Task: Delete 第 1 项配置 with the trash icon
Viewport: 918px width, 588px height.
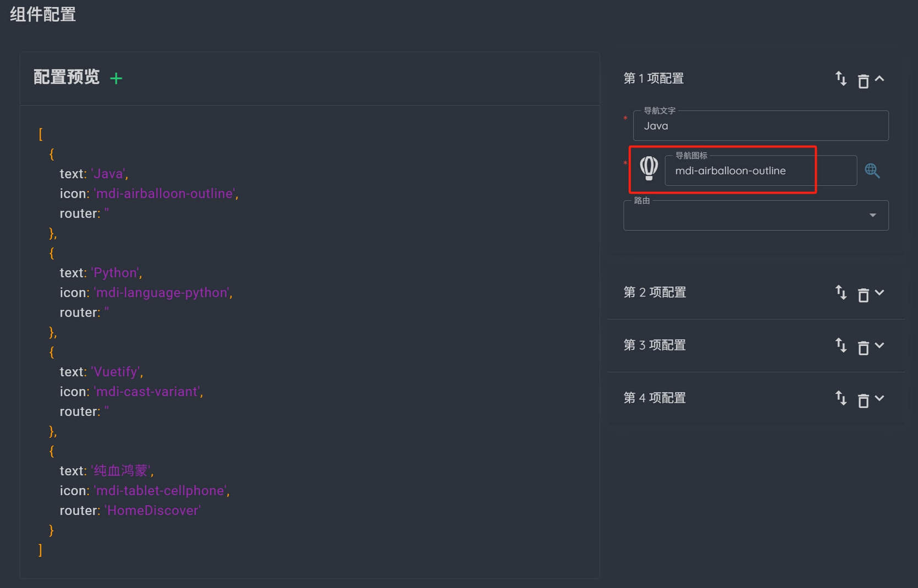Action: (x=864, y=81)
